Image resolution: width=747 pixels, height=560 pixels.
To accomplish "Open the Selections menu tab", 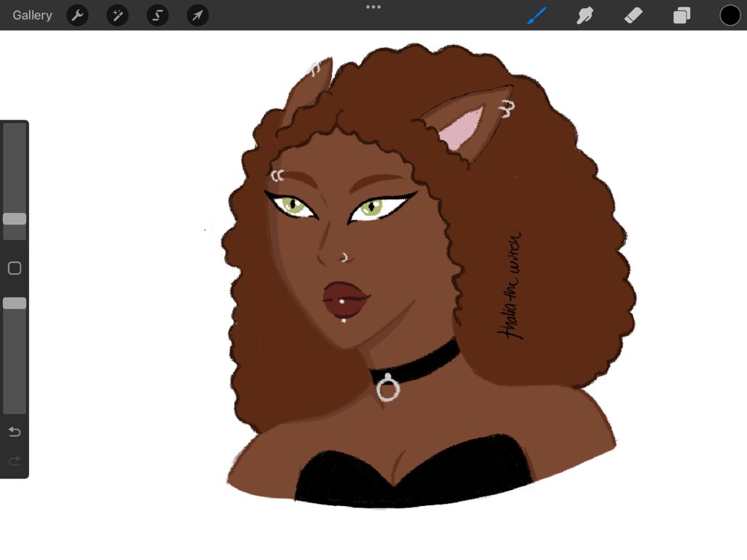I will click(158, 15).
